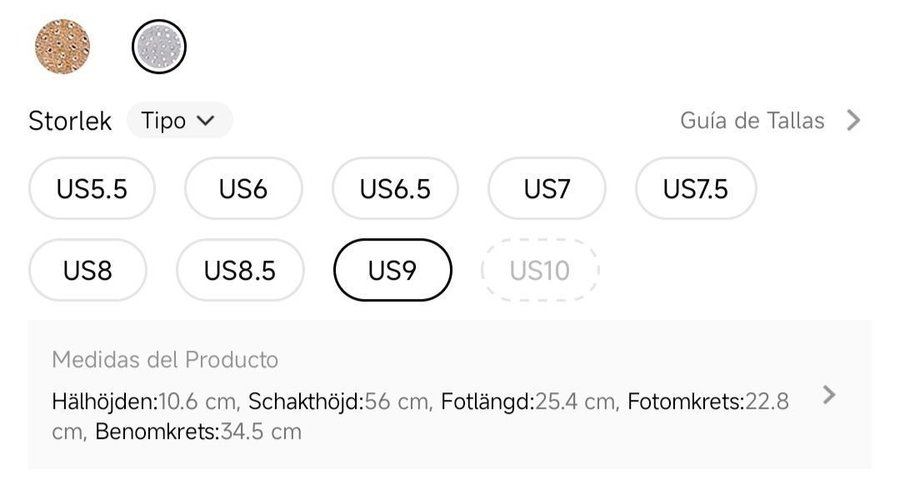This screenshot has height=493, width=900.
Task: Click the unavailable US10 size
Action: [540, 270]
